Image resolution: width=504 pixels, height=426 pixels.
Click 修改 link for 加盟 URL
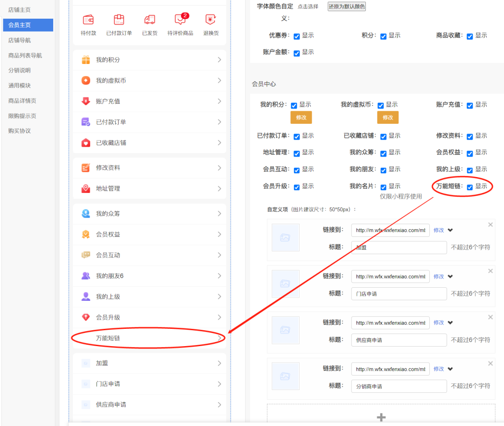click(438, 230)
